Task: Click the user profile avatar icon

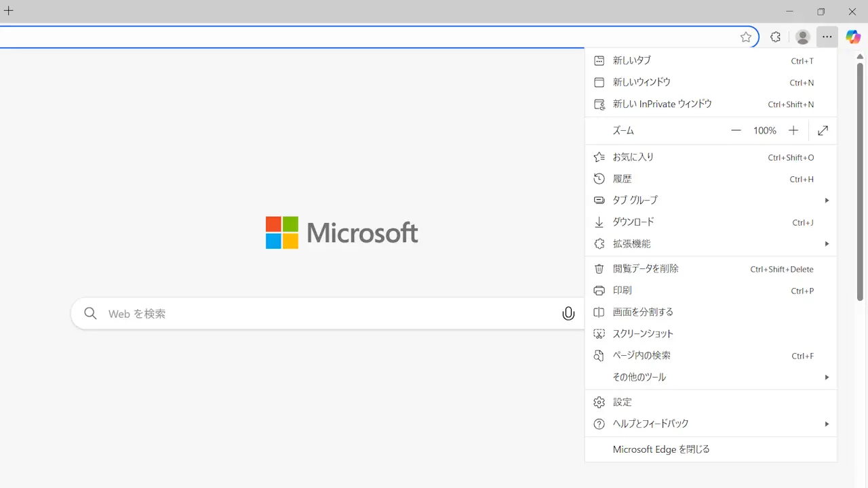Action: 802,37
